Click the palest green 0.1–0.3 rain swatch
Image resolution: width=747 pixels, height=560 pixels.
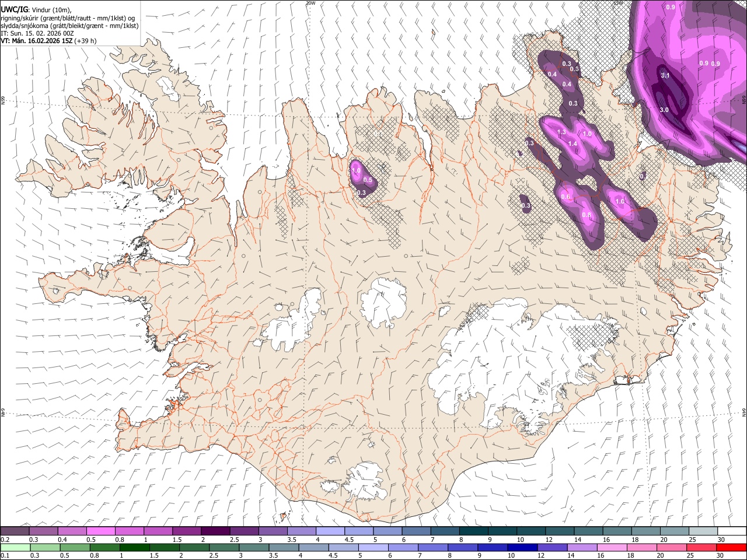pos(15,547)
